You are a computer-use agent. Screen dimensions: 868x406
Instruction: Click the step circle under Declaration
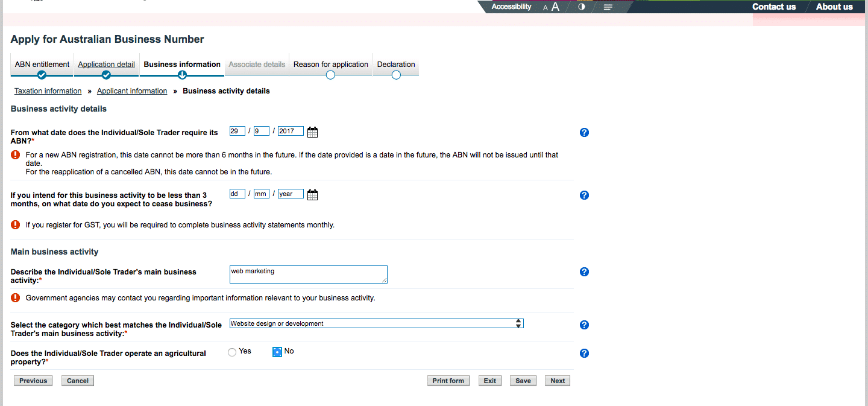(396, 75)
